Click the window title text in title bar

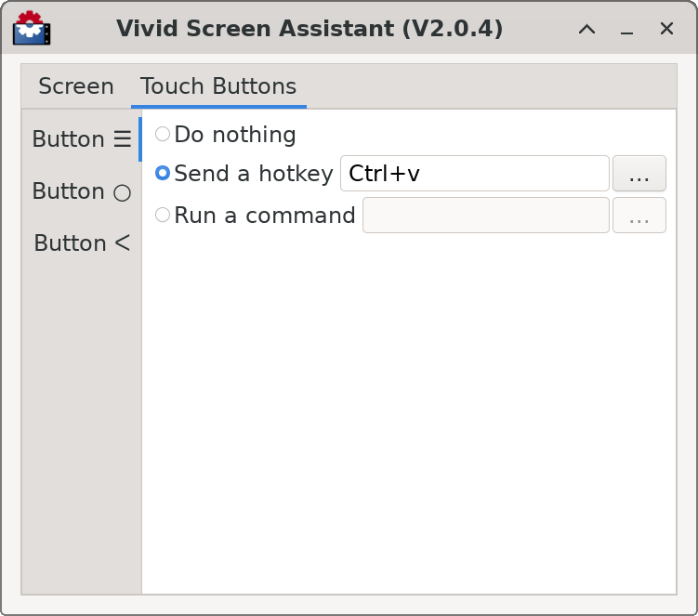309,29
